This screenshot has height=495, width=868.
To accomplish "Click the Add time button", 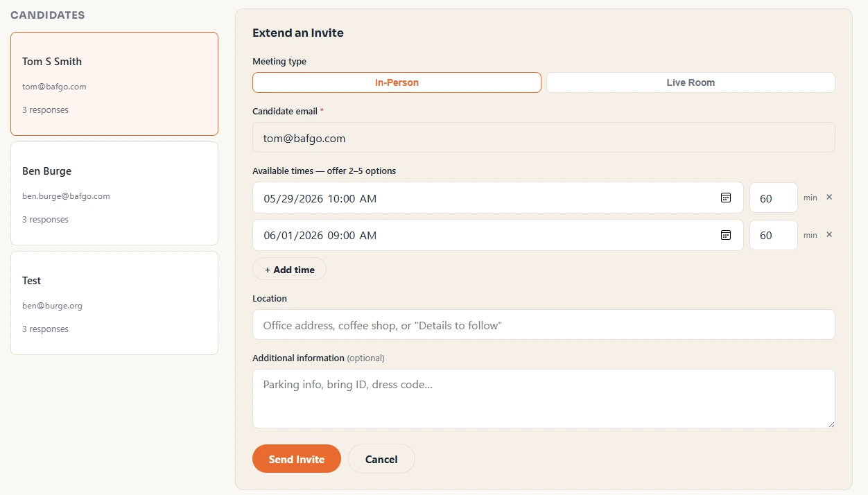I will [289, 270].
